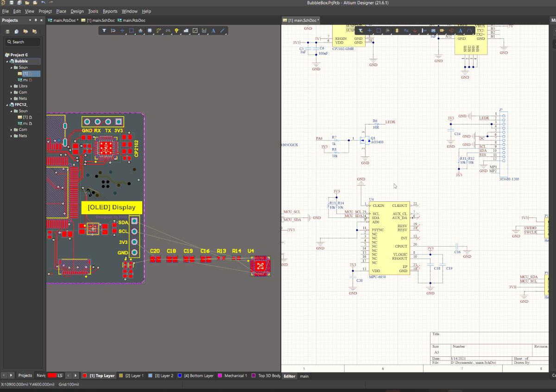Toggle the Top Layer color swatch
The height and width of the screenshot is (392, 556).
click(x=85, y=376)
